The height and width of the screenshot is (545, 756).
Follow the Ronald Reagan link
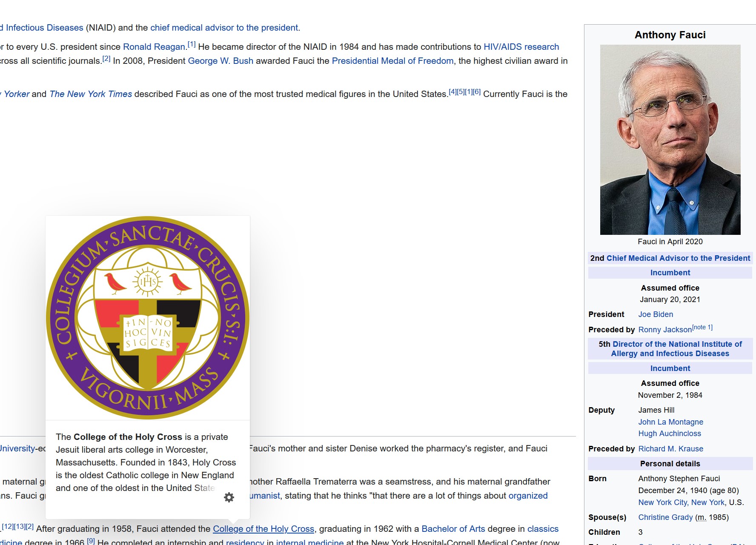point(154,47)
